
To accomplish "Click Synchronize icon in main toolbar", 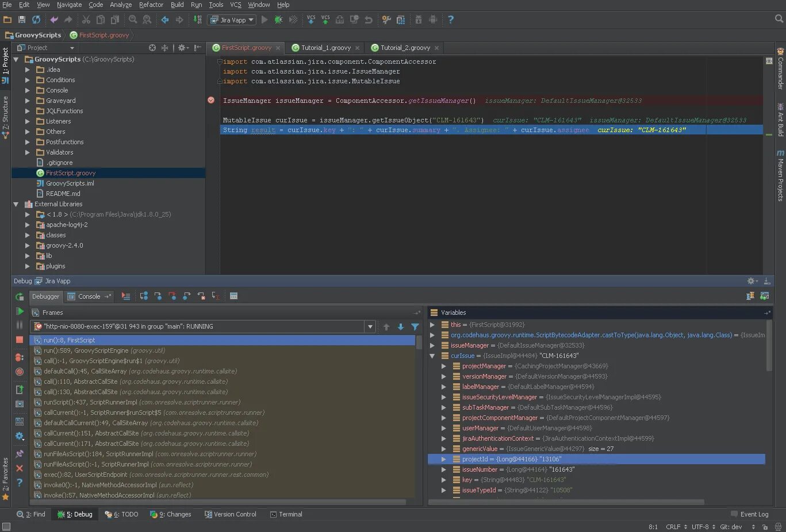I will click(x=36, y=20).
